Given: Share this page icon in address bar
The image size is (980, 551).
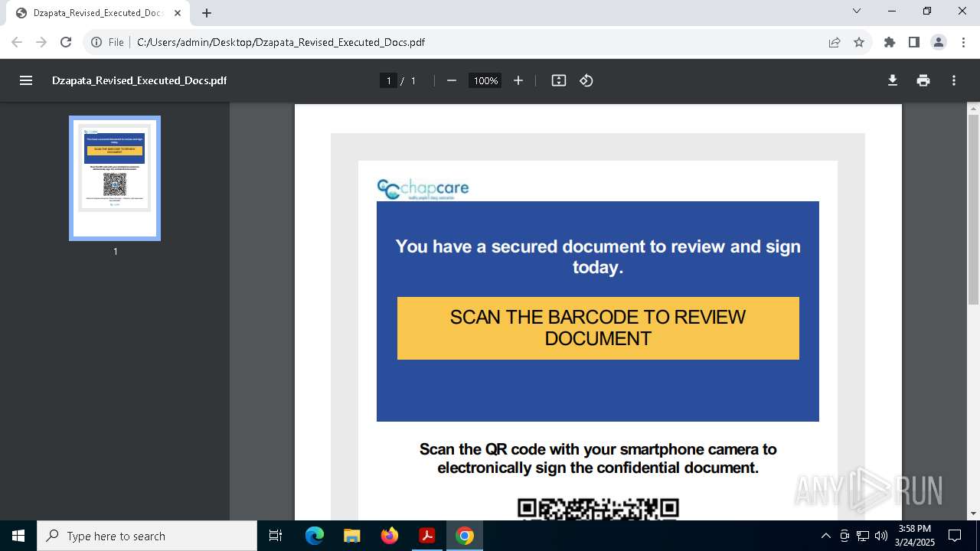Looking at the screenshot, I should point(835,42).
